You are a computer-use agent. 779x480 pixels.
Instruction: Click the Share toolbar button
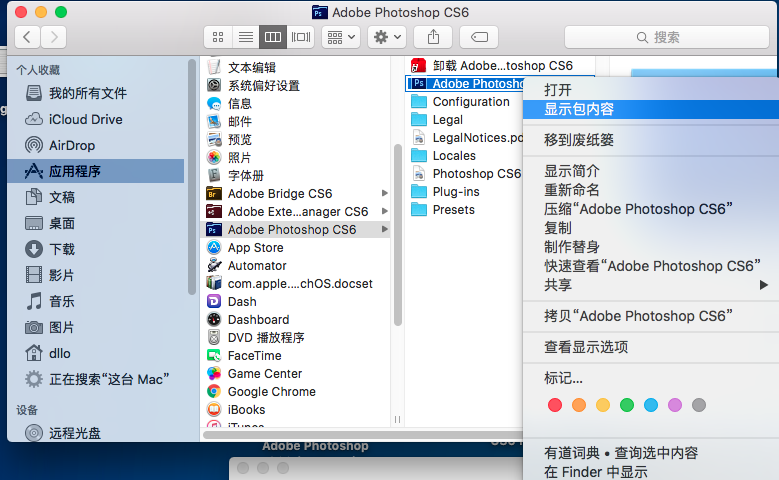tap(433, 37)
